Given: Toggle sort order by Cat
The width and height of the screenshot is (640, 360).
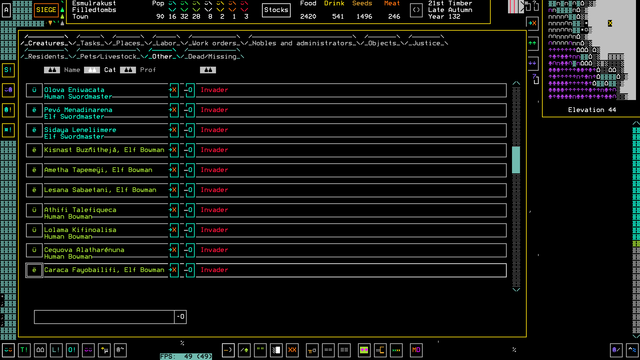Looking at the screenshot, I should (92, 70).
